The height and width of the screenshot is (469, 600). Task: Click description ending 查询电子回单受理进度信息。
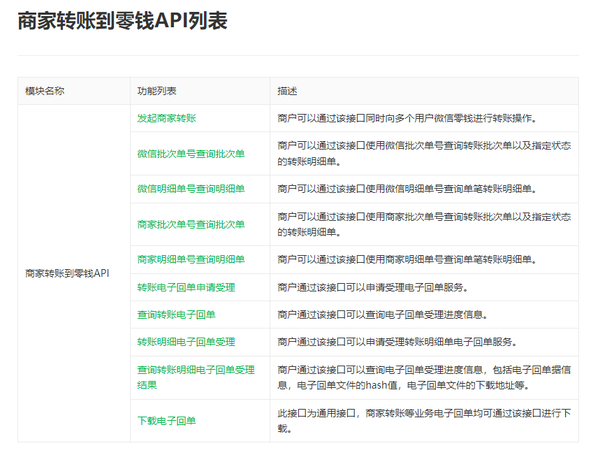tap(383, 315)
